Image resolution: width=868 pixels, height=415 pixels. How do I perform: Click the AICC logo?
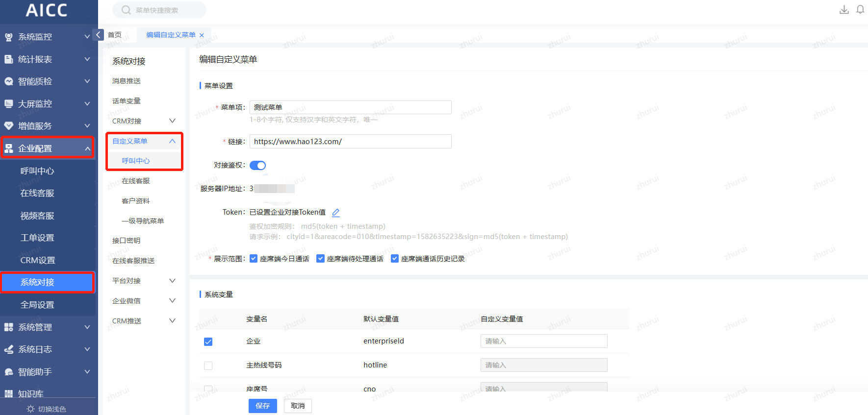coord(47,10)
